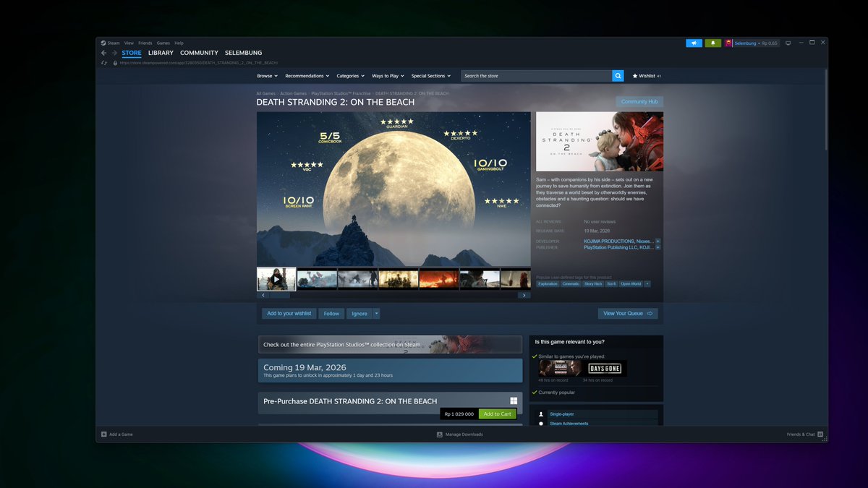Open the Games menu
Image resolution: width=868 pixels, height=488 pixels.
[163, 43]
